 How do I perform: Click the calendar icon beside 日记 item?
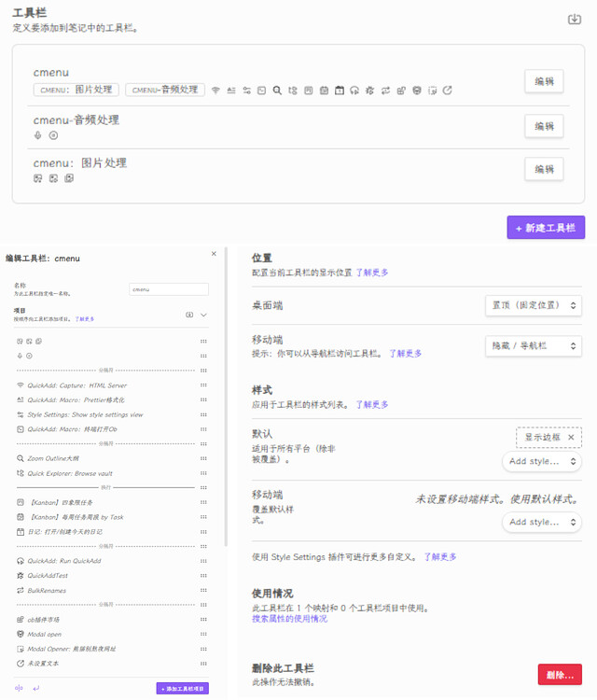point(21,532)
